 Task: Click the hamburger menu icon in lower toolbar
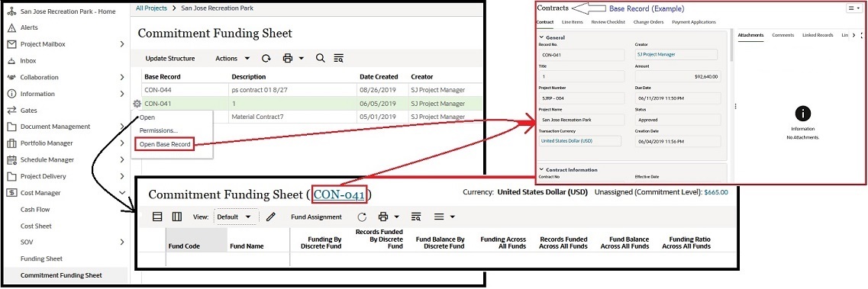click(x=439, y=217)
